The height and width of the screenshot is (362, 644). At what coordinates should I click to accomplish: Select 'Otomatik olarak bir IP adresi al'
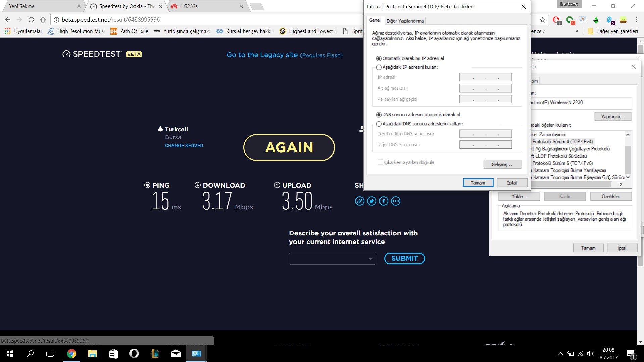pyautogui.click(x=410, y=58)
